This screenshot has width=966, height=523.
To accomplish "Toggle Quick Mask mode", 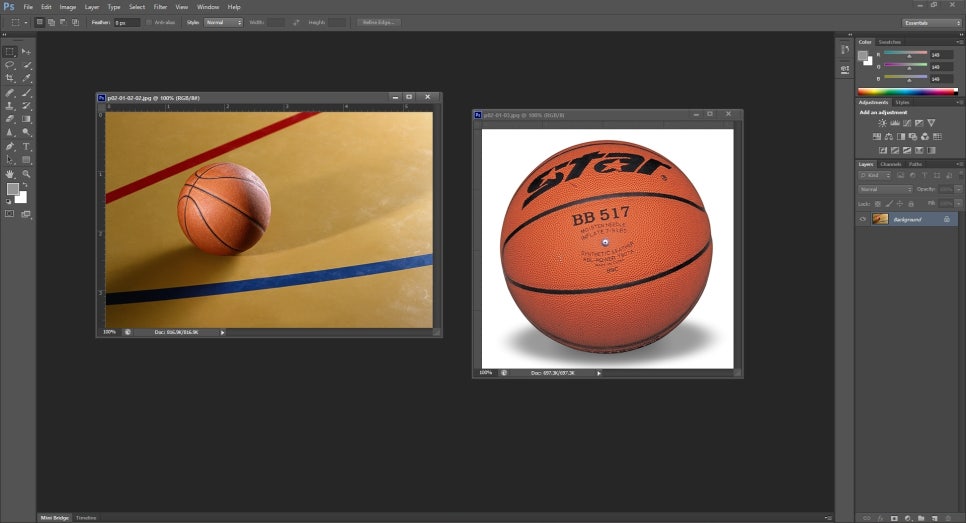I will (x=10, y=214).
